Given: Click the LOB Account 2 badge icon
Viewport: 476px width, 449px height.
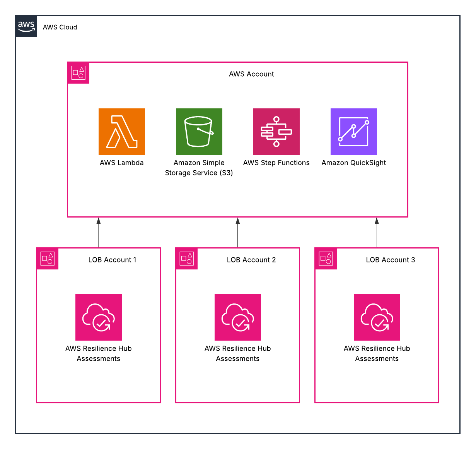Looking at the screenshot, I should 186,258.
